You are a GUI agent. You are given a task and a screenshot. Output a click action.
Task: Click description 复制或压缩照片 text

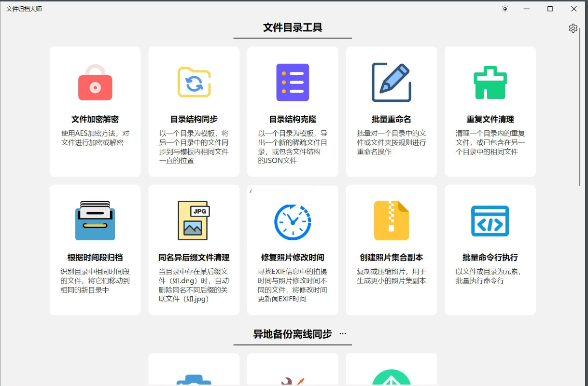point(392,276)
